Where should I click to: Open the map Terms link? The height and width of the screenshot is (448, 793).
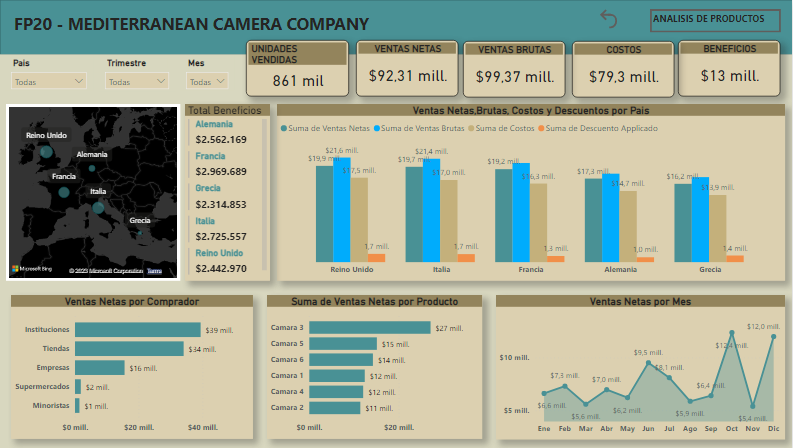(x=155, y=271)
